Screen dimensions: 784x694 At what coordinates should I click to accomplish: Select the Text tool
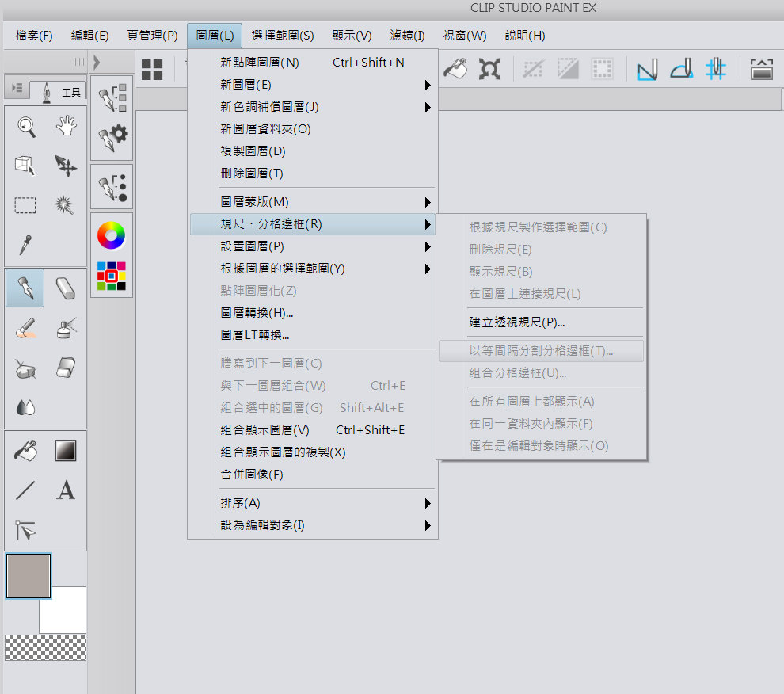coord(66,490)
